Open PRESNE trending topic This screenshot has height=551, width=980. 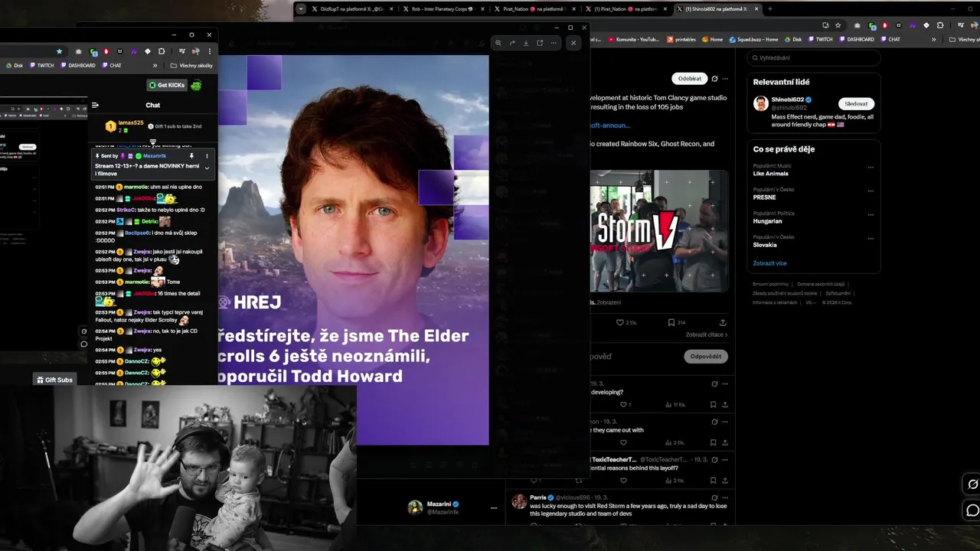click(x=764, y=197)
